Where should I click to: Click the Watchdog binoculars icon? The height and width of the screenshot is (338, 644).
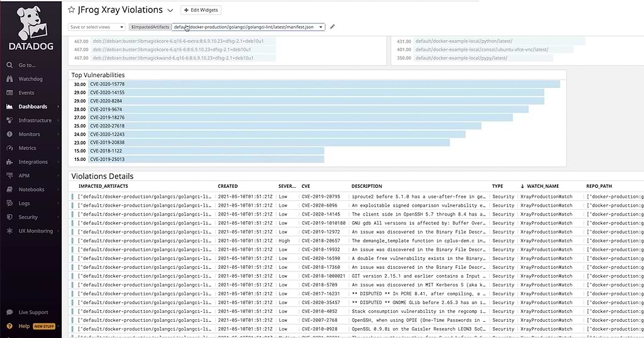point(9,79)
